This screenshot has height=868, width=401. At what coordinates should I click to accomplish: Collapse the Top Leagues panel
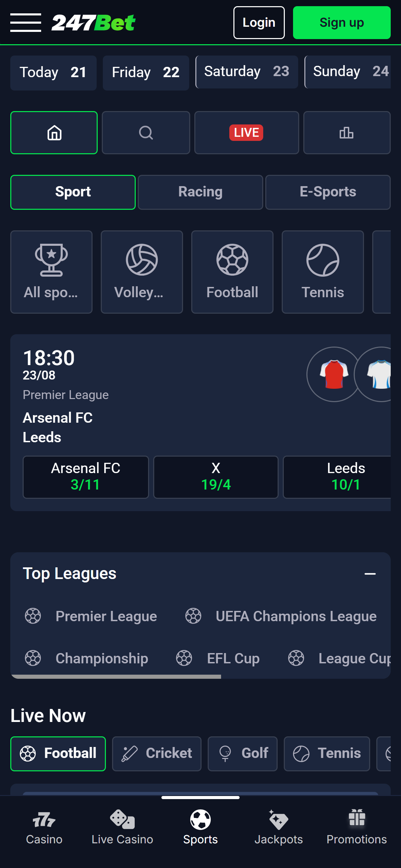pyautogui.click(x=369, y=572)
